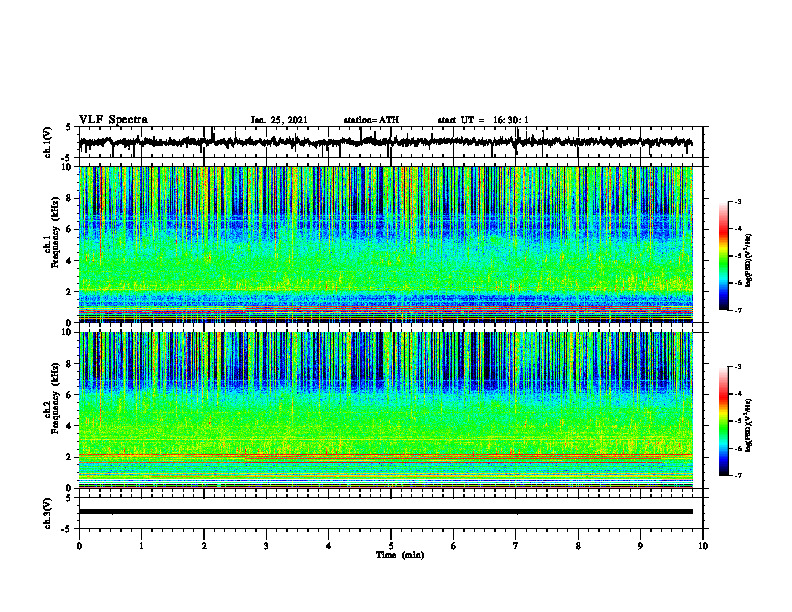Click the final "10" time axis tick
Image resolution: width=792 pixels, height=612 pixels.
coord(703,546)
